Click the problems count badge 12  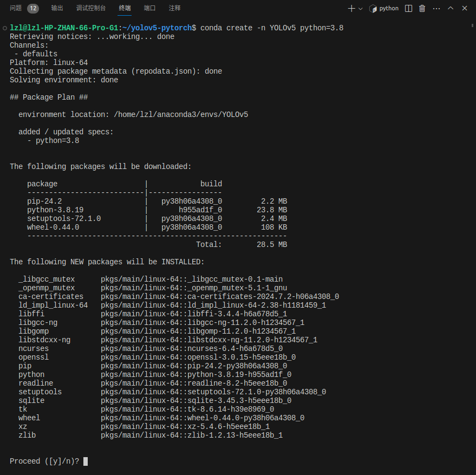(x=32, y=9)
